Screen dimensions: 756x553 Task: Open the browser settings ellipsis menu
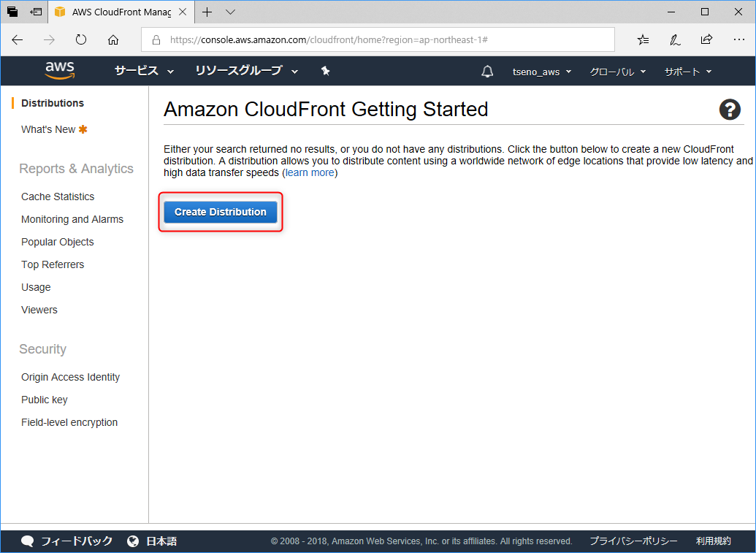[738, 39]
